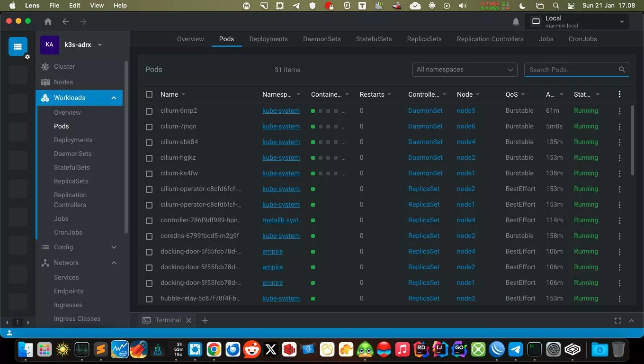Collapse the Workloads sidebar section

114,98
